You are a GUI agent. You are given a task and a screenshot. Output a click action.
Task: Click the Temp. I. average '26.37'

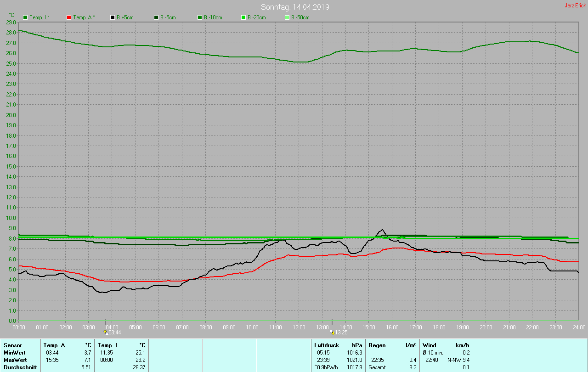pyautogui.click(x=139, y=367)
